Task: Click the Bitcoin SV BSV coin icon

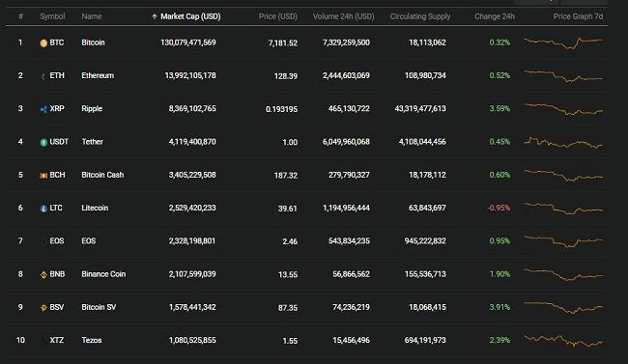Action: coord(43,308)
